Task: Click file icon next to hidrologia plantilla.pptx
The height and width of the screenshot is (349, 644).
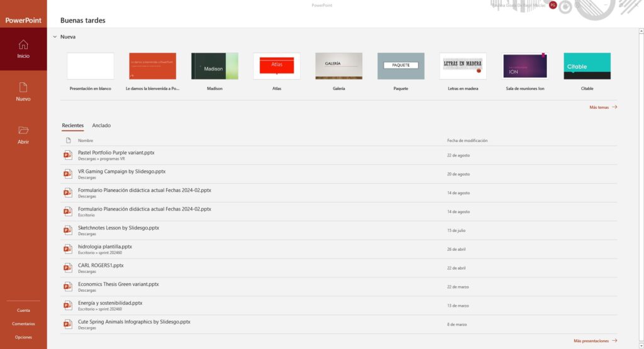Action: [67, 249]
